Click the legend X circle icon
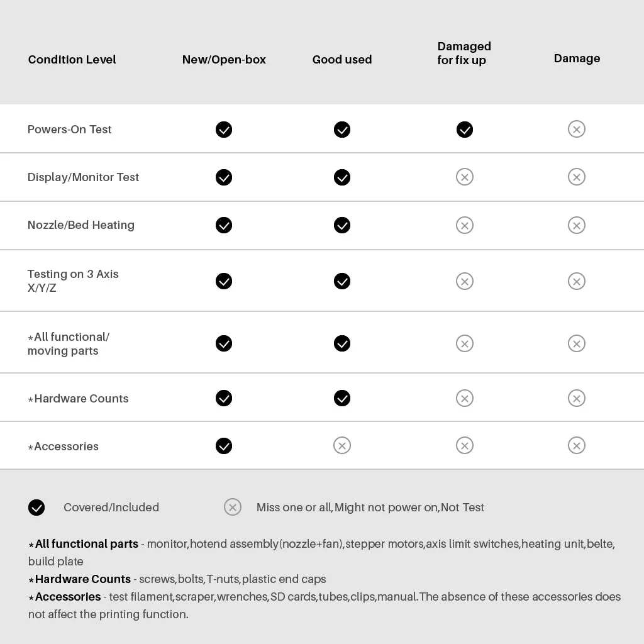Viewport: 644px width, 644px height. click(233, 507)
